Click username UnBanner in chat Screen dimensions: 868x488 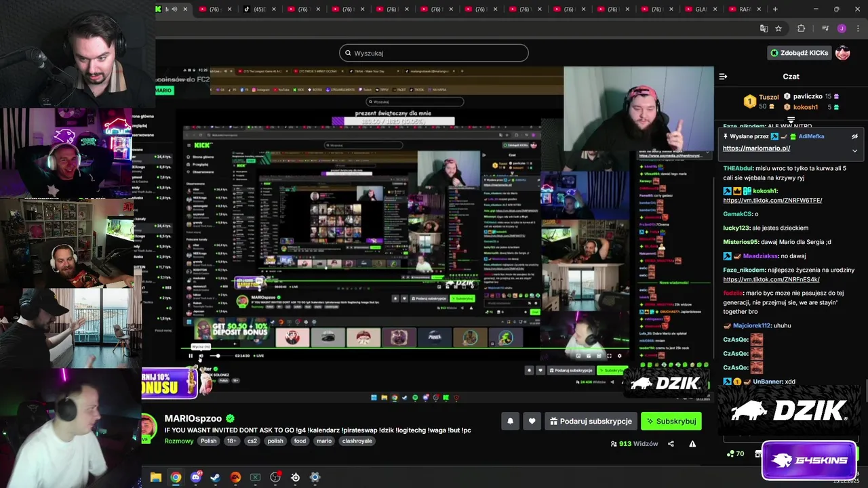coord(767,382)
